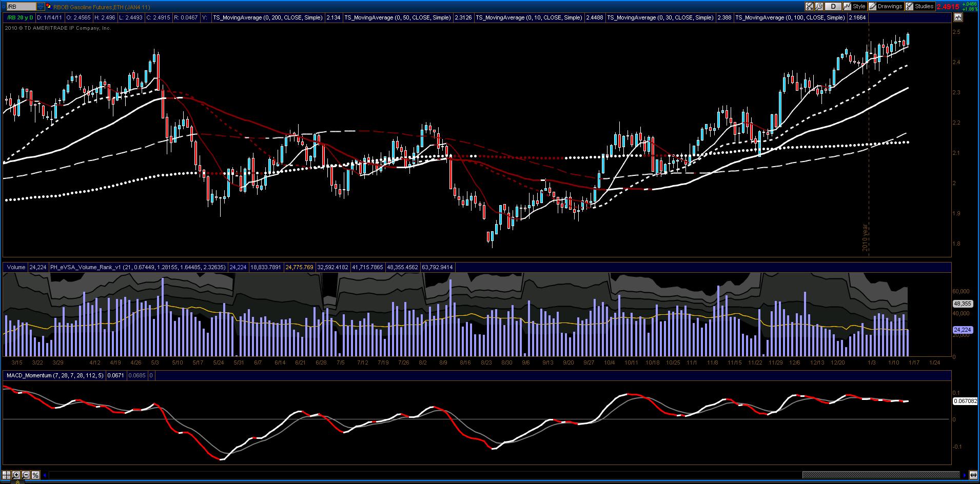Click the 2.388 moving average value
Viewport: 980px width, 484px height.
click(724, 17)
